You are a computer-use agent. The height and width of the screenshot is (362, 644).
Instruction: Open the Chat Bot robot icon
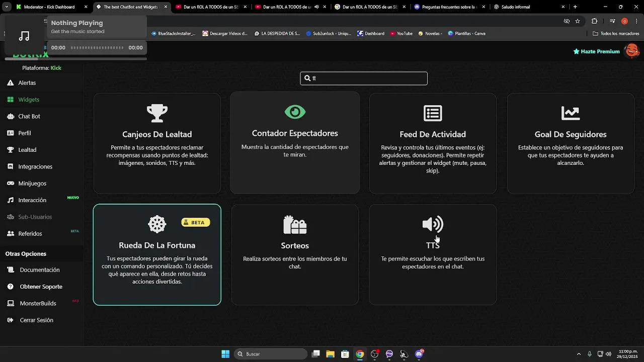(x=10, y=116)
